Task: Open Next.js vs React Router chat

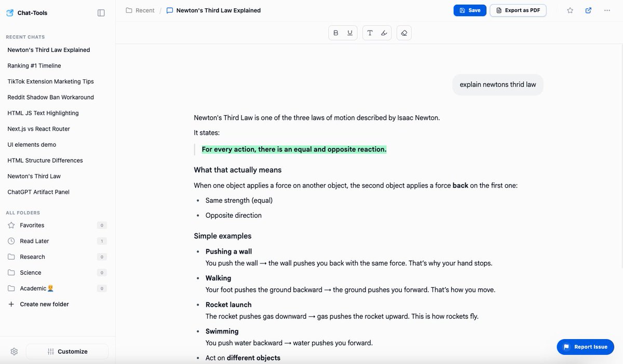Action: click(x=38, y=129)
